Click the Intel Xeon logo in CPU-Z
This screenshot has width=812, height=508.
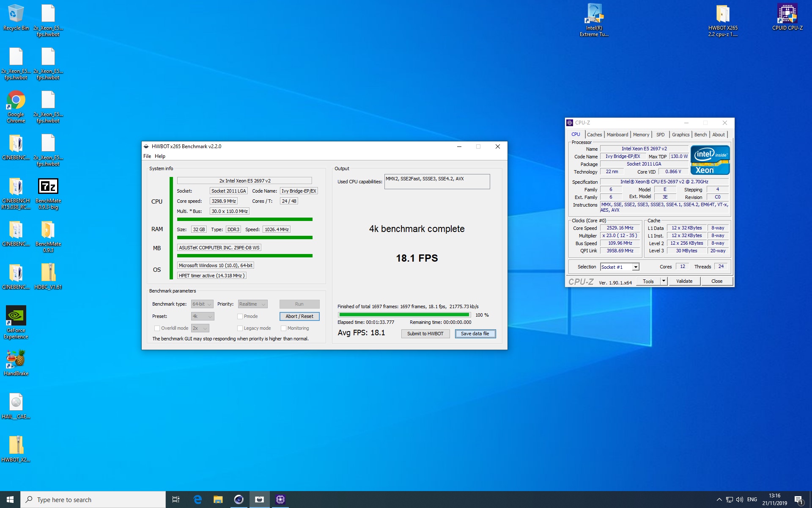(x=710, y=160)
